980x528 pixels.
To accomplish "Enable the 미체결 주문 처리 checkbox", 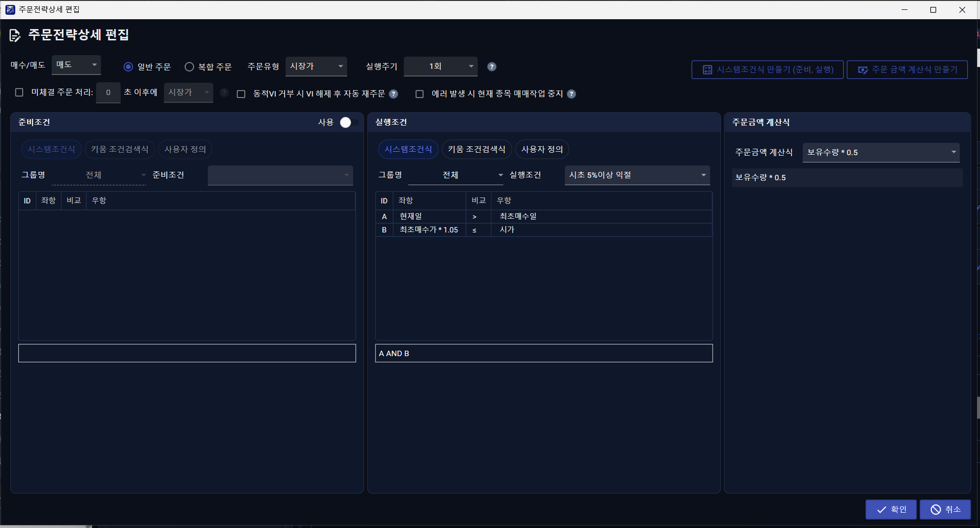I will tap(19, 92).
